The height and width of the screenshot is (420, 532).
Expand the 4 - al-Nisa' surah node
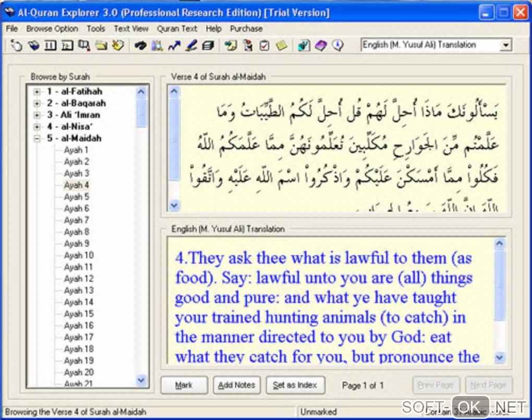(x=37, y=127)
